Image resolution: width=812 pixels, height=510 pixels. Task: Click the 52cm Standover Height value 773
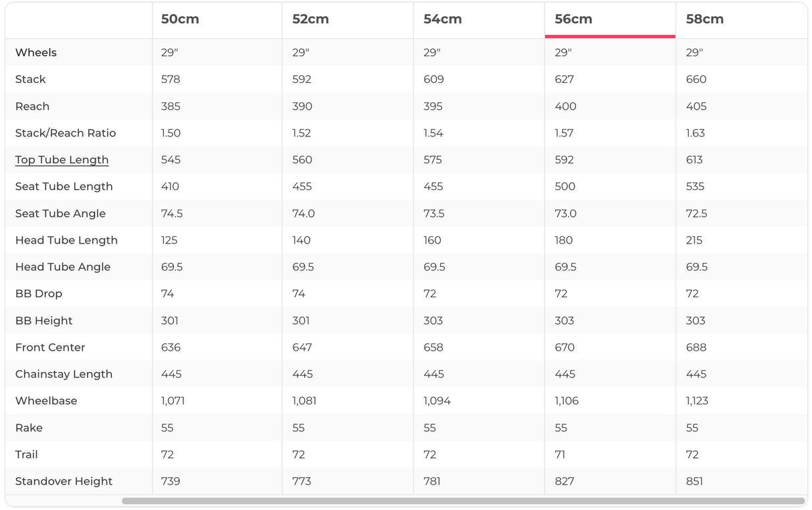click(302, 481)
